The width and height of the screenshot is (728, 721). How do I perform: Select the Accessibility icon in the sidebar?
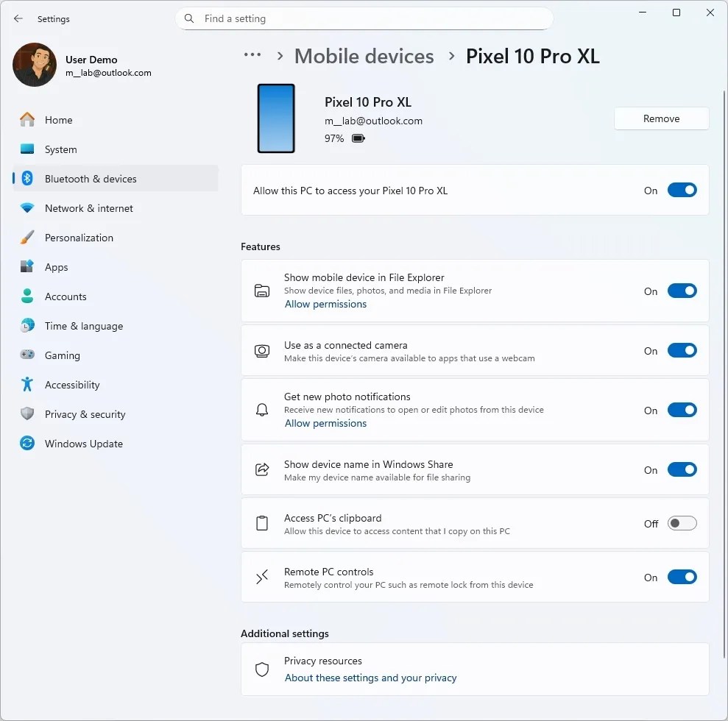click(x=27, y=384)
